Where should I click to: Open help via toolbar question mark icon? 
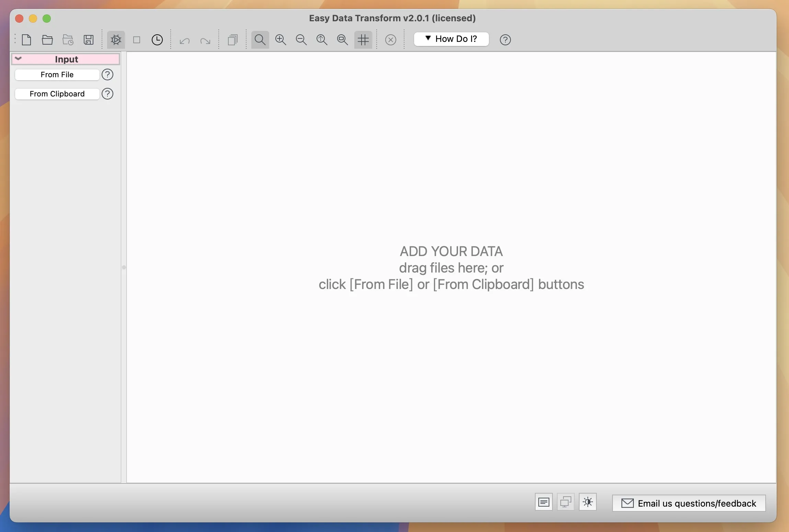(505, 40)
